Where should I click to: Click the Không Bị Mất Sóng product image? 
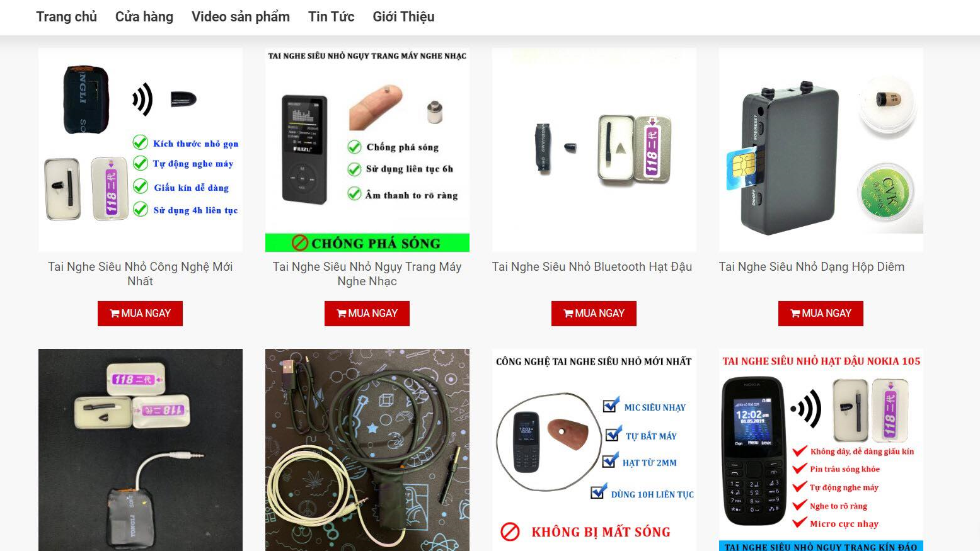pyautogui.click(x=594, y=450)
